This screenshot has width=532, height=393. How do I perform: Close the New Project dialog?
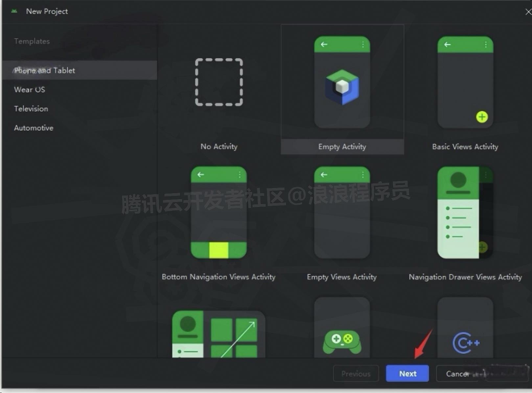point(527,11)
